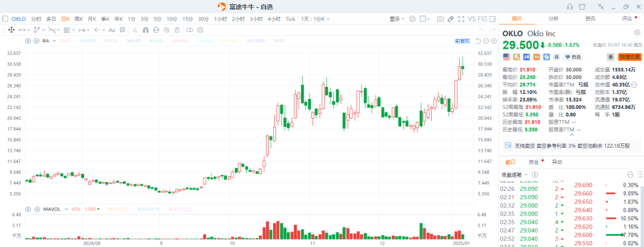Select the 1小时 timeframe

[219, 19]
